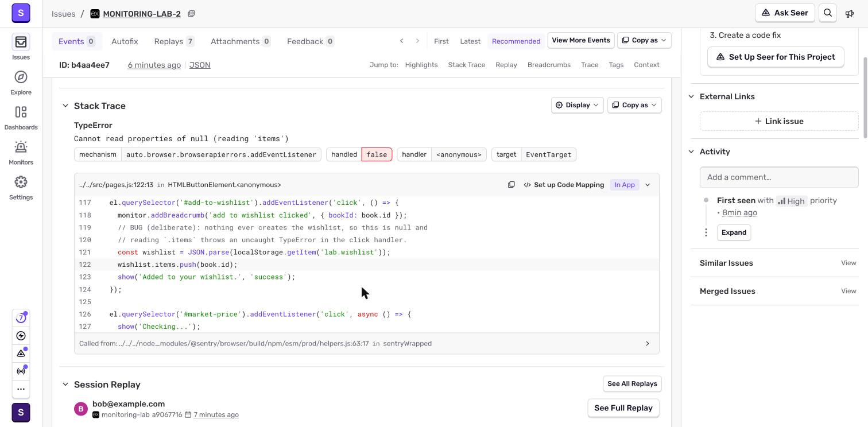Click the right panel scrollbar
The height and width of the screenshot is (427, 868).
(x=865, y=98)
